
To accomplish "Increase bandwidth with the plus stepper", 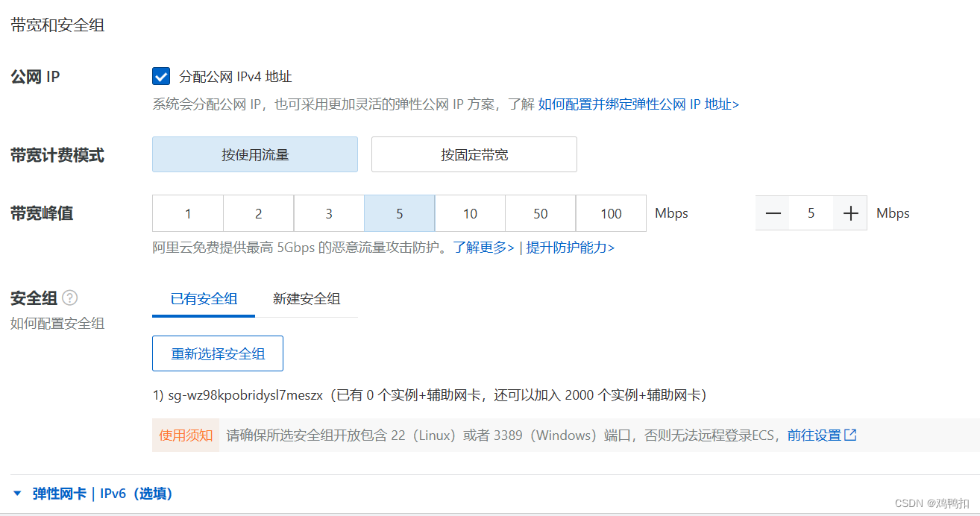I will [850, 213].
